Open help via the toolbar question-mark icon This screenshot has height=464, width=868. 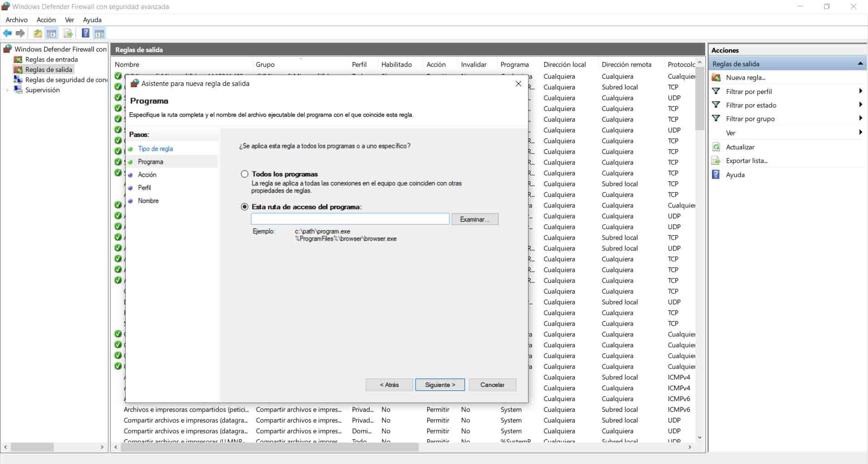click(85, 33)
